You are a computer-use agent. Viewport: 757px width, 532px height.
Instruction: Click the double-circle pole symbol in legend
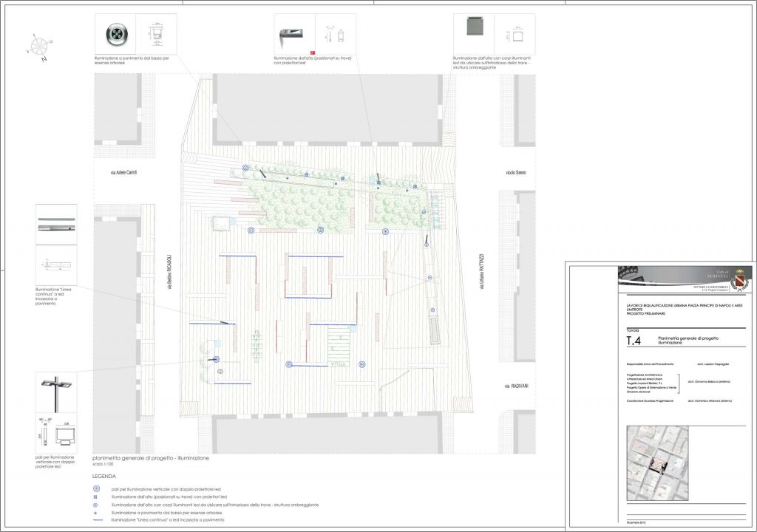[x=96, y=489]
